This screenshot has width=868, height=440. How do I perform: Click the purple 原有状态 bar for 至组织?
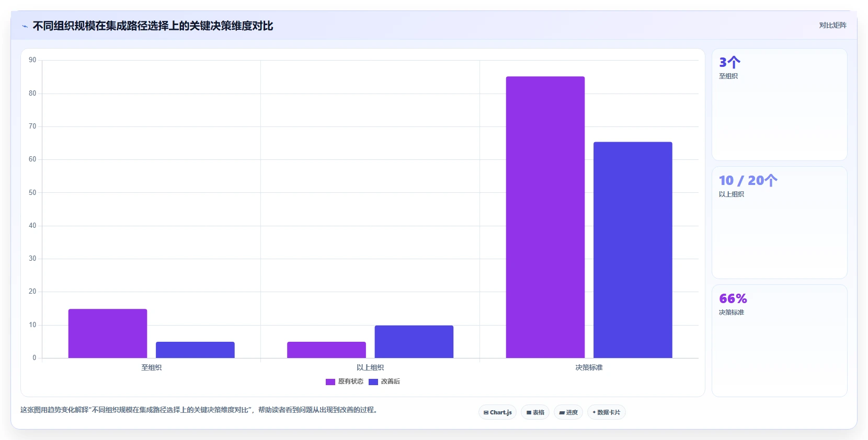coord(108,333)
